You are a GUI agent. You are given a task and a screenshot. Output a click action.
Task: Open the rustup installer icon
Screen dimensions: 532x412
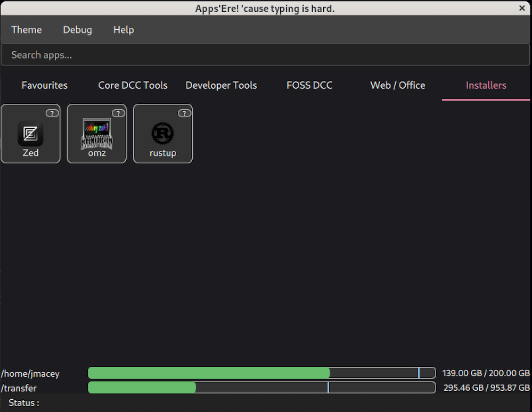tap(162, 134)
